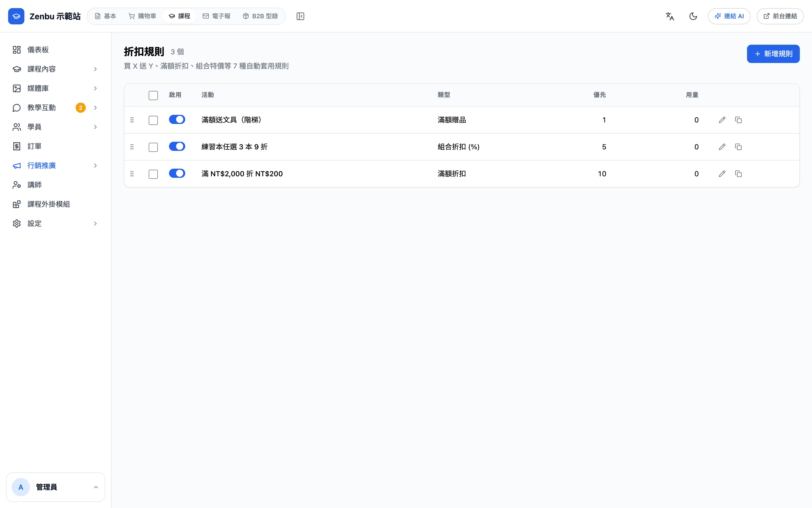Edit the 練習本任選 3 本 9 折 rule
The width and height of the screenshot is (812, 508).
tap(722, 147)
